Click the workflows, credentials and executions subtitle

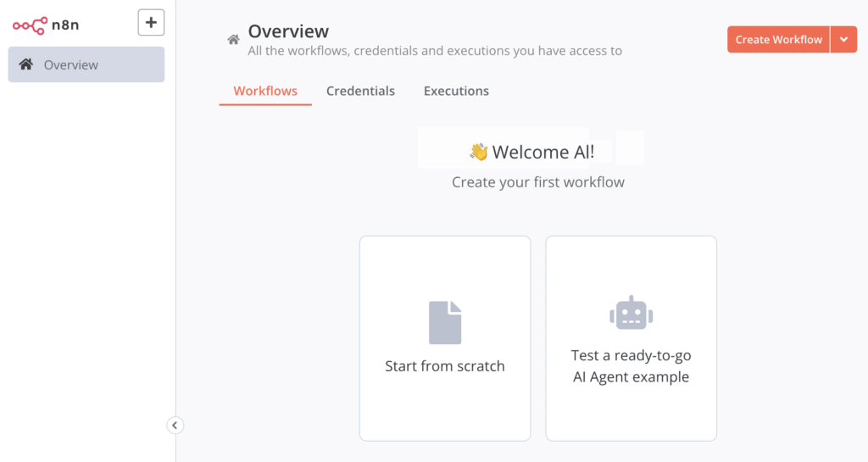(435, 51)
